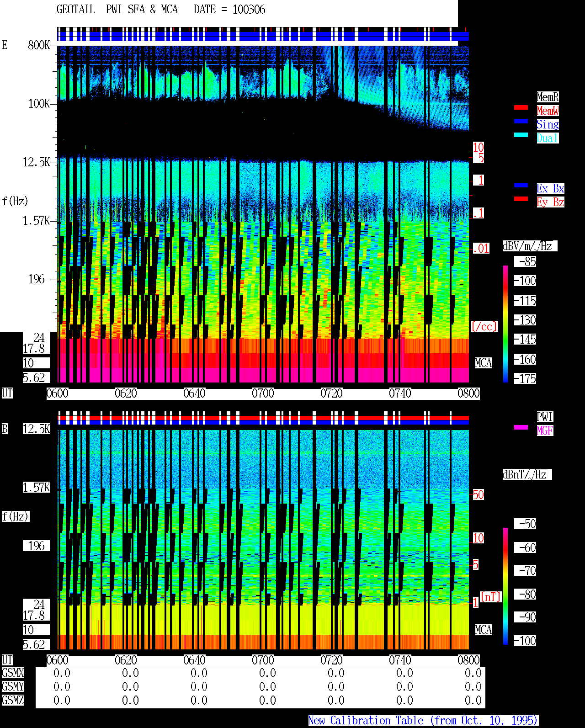Click the [/cc] density axis label
The image size is (585, 728).
(484, 326)
